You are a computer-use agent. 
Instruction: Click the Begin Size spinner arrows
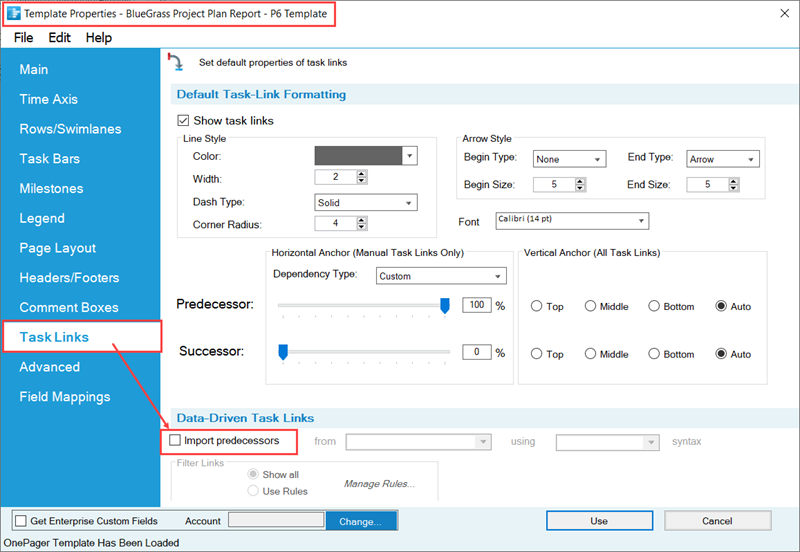point(580,184)
